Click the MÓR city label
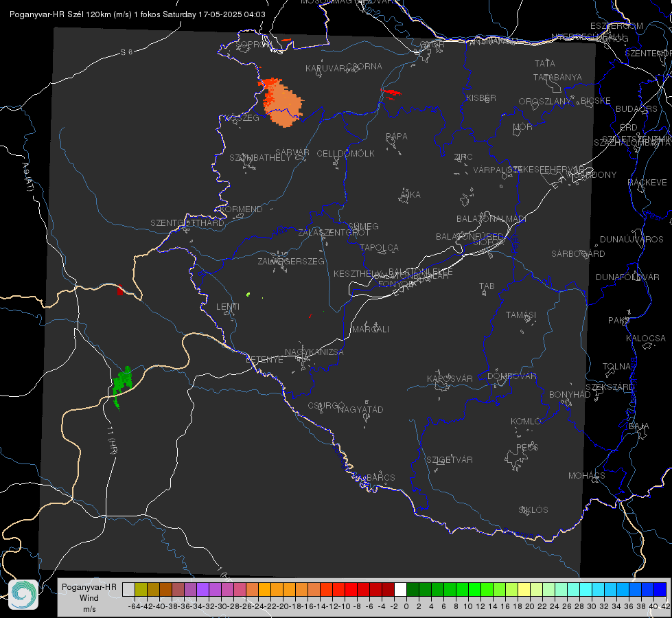672x618 pixels. (522, 126)
